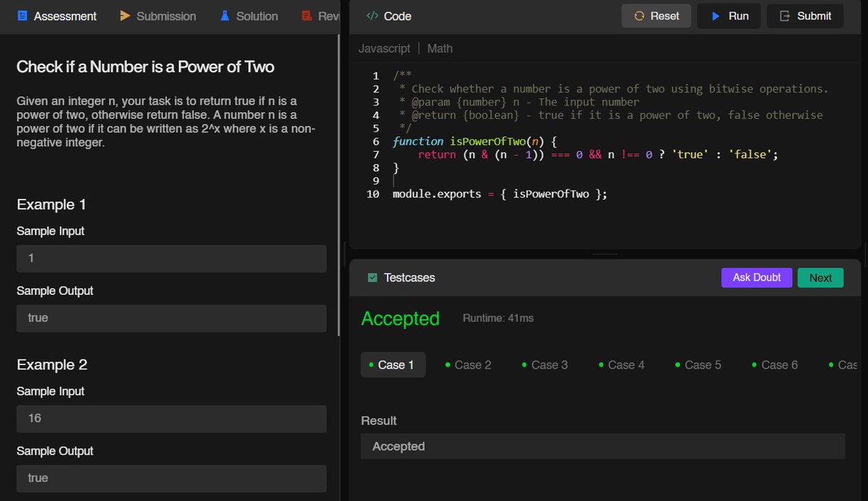The height and width of the screenshot is (501, 868).
Task: Click the Submission arrow icon
Action: click(125, 16)
